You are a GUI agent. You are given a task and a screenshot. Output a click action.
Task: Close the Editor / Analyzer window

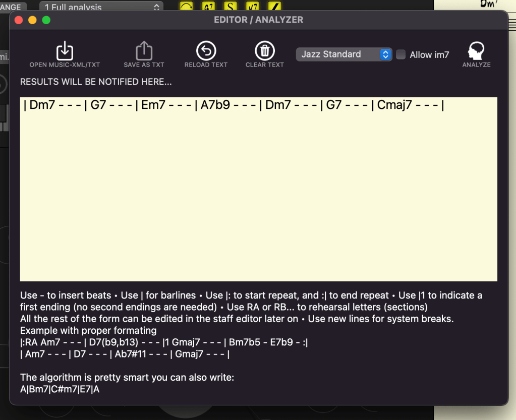(x=19, y=20)
